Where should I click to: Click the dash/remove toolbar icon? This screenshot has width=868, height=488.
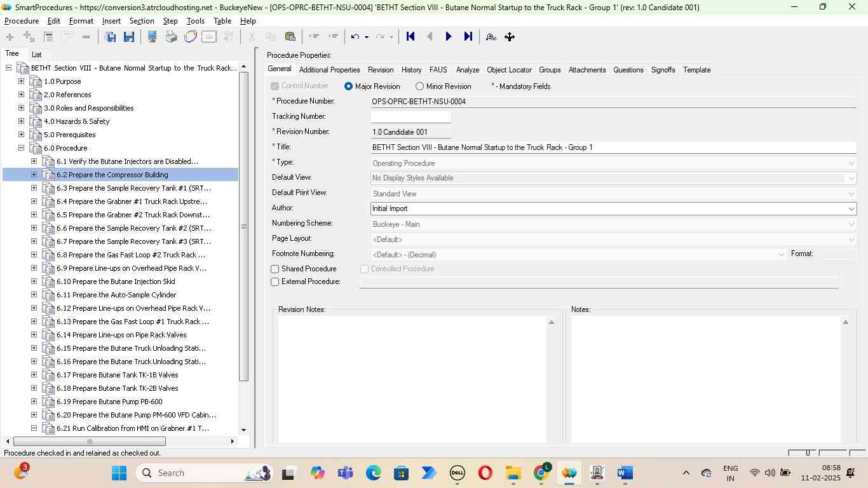pos(86,37)
